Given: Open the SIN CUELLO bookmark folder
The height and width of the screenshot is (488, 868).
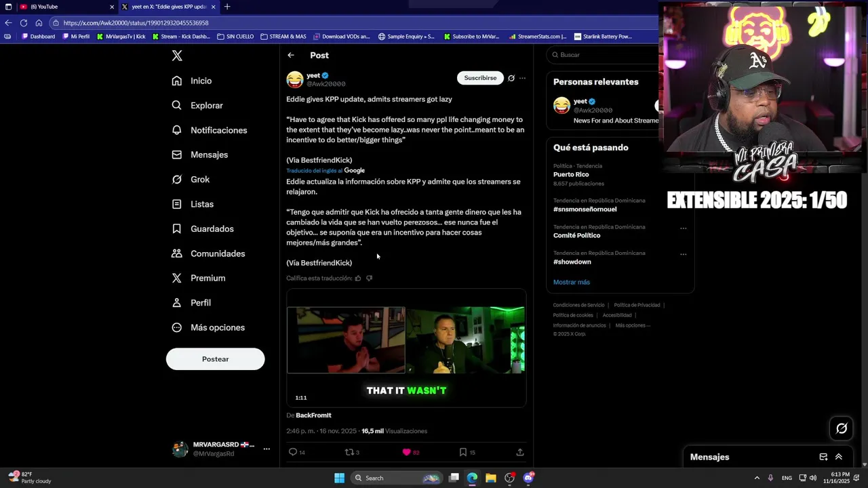Looking at the screenshot, I should click(235, 37).
